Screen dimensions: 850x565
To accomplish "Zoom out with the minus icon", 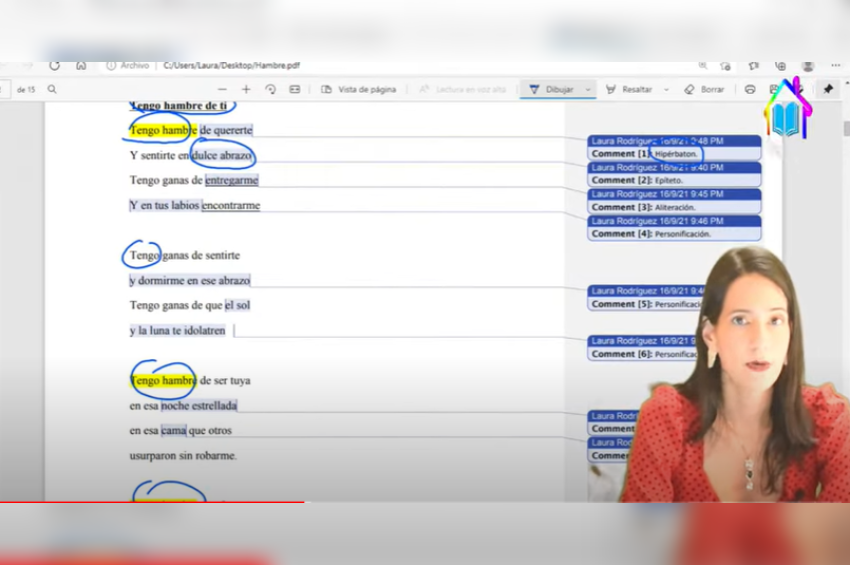I will [222, 89].
